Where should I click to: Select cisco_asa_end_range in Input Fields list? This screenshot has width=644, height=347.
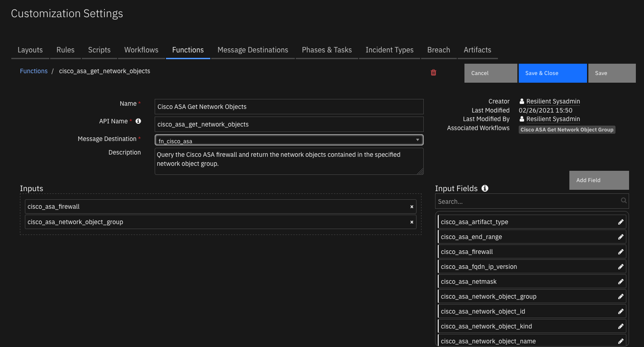(532, 237)
